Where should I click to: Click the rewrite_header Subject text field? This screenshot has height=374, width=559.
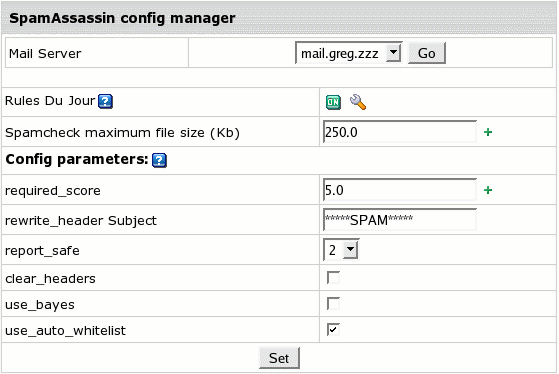(400, 220)
